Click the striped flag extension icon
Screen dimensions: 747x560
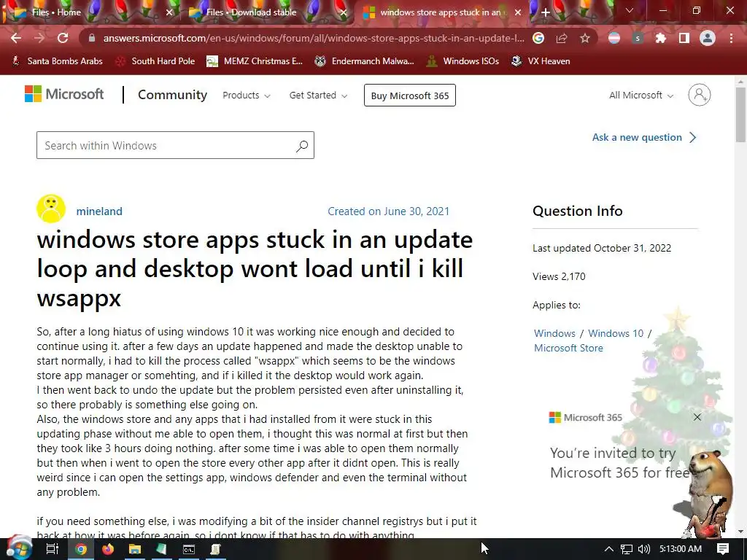tap(614, 38)
